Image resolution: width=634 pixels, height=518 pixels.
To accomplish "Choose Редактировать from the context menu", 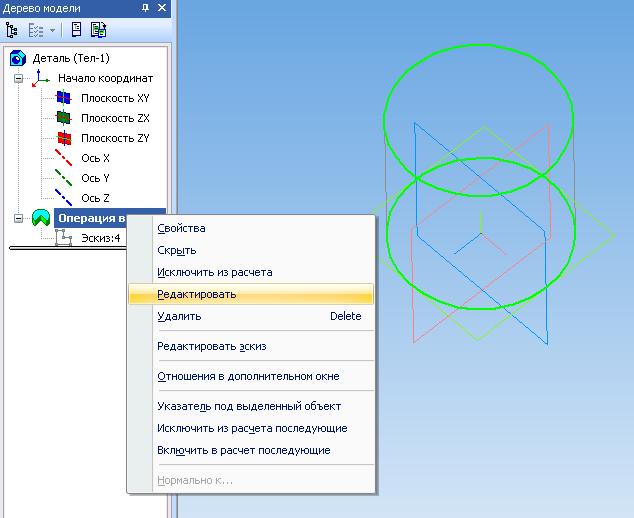I will pyautogui.click(x=251, y=294).
